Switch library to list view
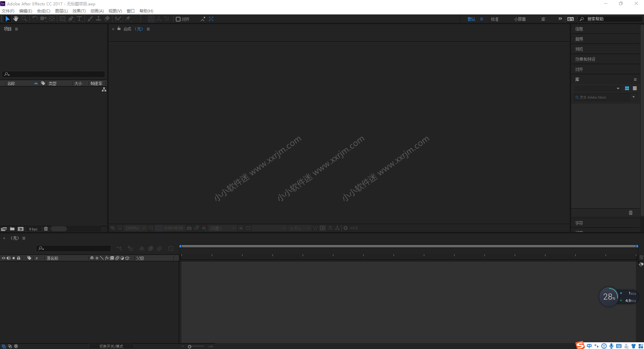This screenshot has height=349, width=644. click(635, 88)
